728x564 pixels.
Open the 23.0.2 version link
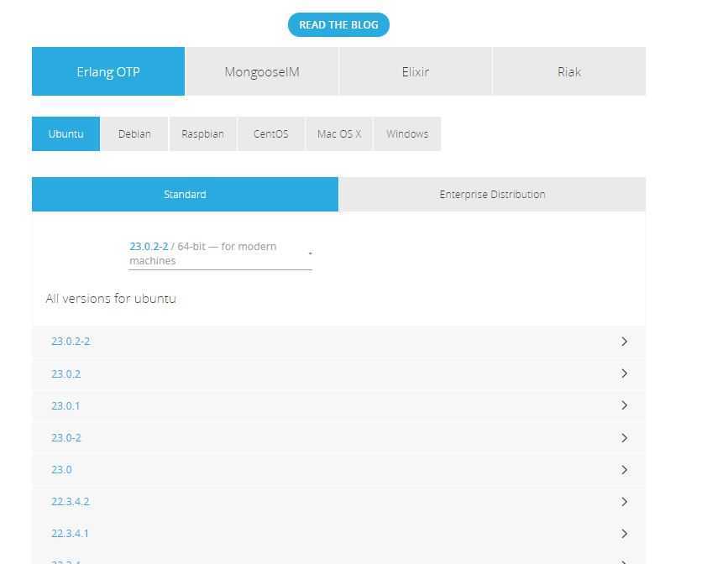point(66,373)
